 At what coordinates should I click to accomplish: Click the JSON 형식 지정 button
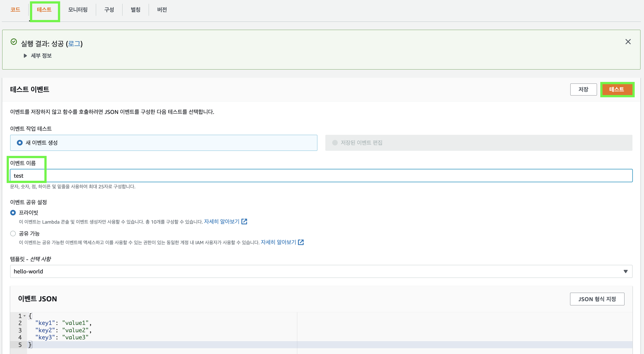tap(597, 299)
